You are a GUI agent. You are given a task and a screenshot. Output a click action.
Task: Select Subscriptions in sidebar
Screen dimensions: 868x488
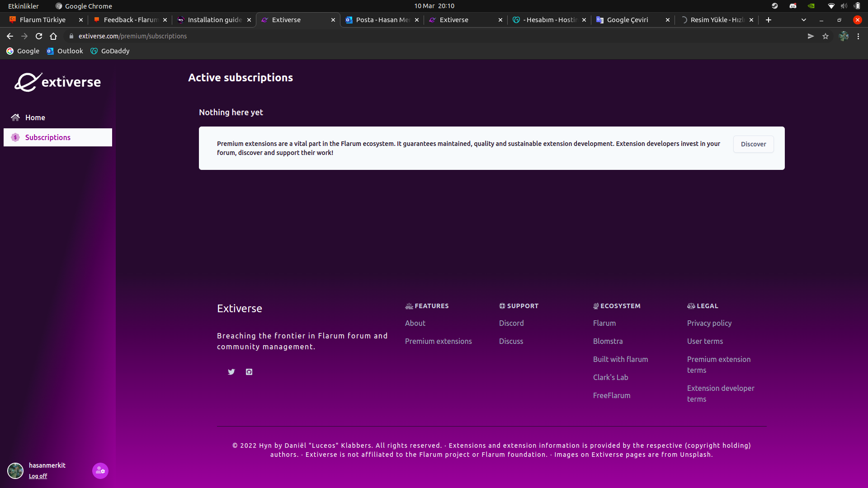pos(58,137)
